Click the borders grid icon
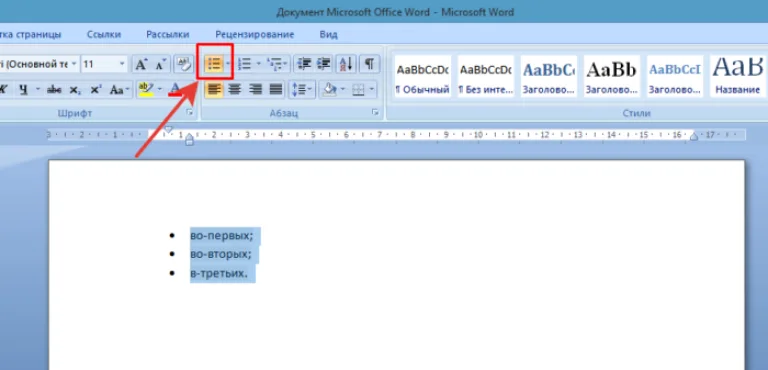Image resolution: width=768 pixels, height=370 pixels. coord(359,89)
